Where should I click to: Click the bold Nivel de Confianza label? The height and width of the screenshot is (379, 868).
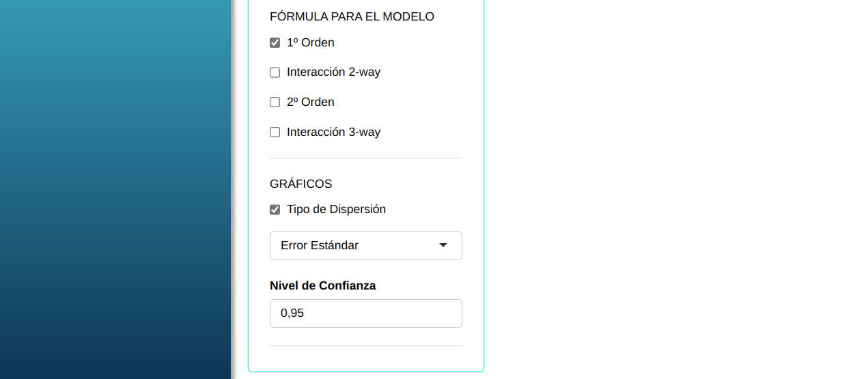pyautogui.click(x=323, y=285)
